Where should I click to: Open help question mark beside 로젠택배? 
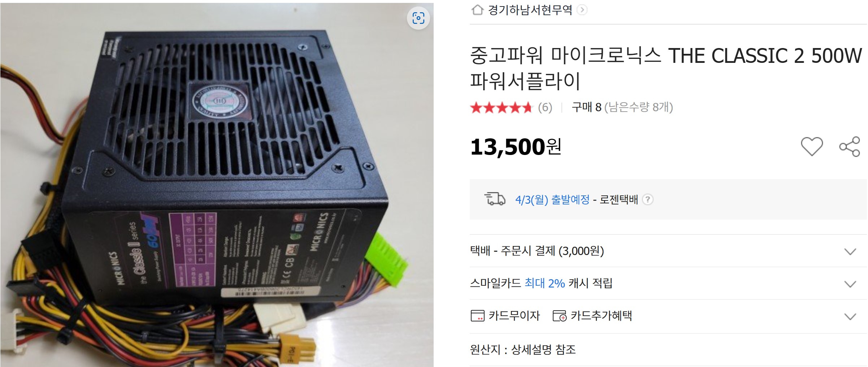coord(648,199)
